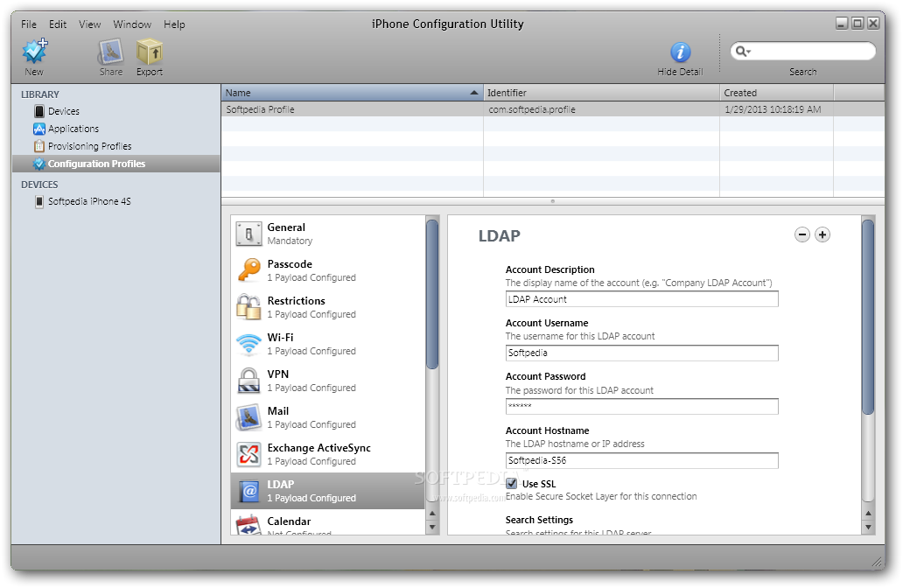Open the View menu
The width and height of the screenshot is (903, 588).
[x=90, y=24]
